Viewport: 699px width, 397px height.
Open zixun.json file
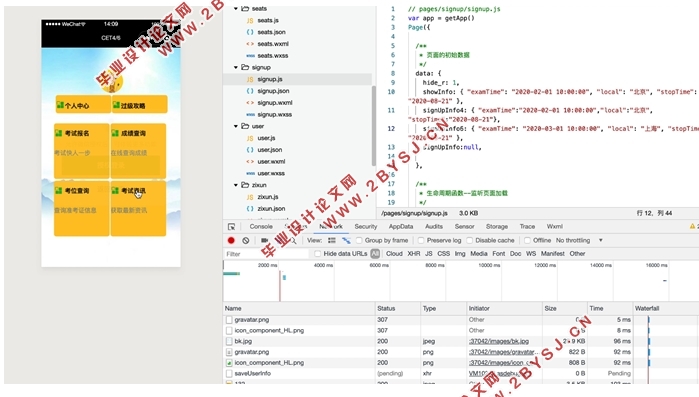pos(271,209)
